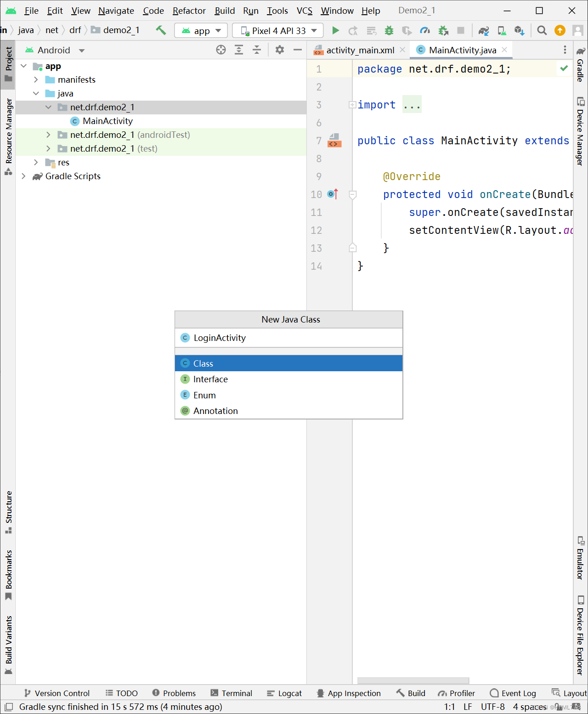
Task: Open the Version Control tool window
Action: pos(57,693)
